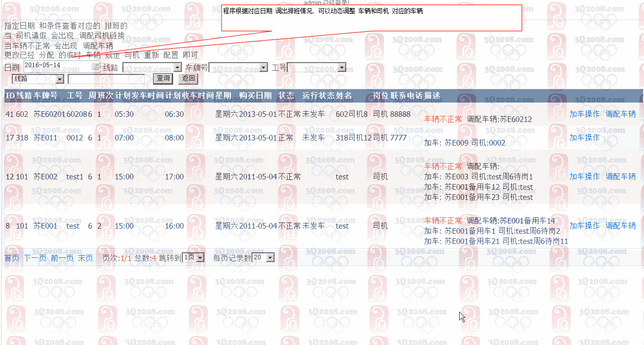Screen dimensions: 644x345
Task: Open 调配车辆 for row ID 12
Action: pos(620,176)
